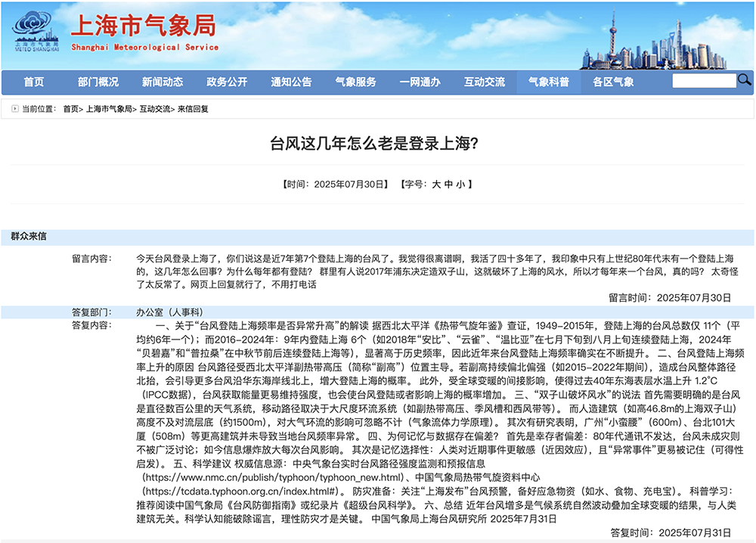
Task: Open the 各区气象 navigation item
Action: tap(613, 82)
